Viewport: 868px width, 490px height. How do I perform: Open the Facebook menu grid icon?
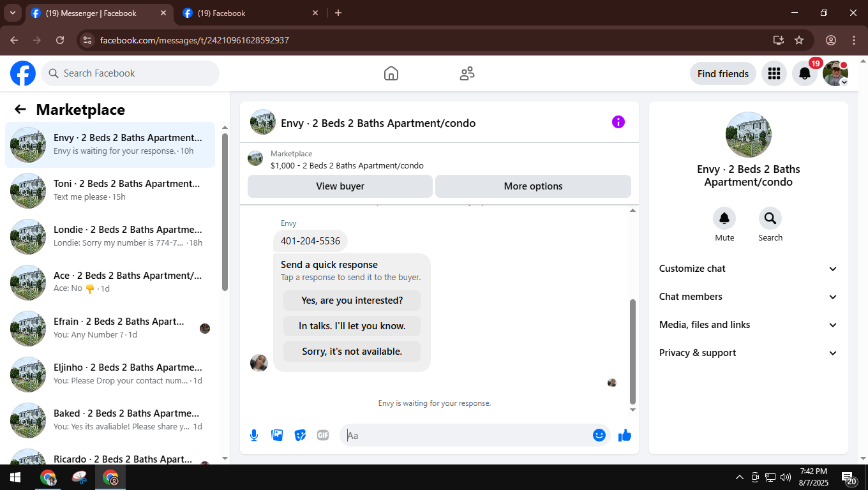(x=774, y=73)
